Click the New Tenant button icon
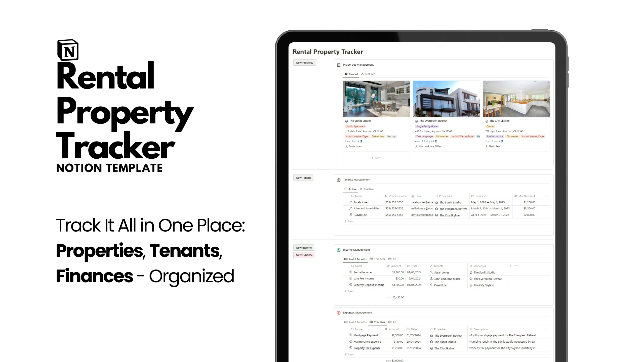 click(303, 177)
